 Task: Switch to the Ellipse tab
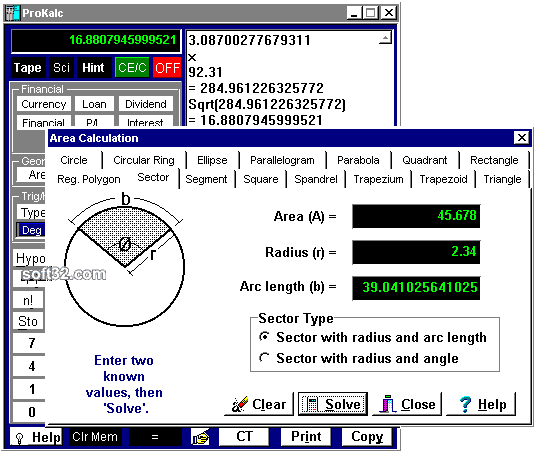coord(212,160)
